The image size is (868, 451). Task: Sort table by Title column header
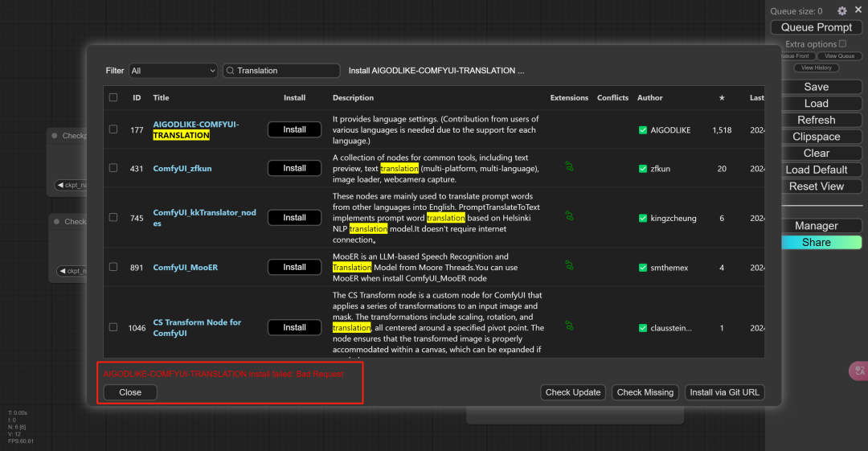[161, 97]
